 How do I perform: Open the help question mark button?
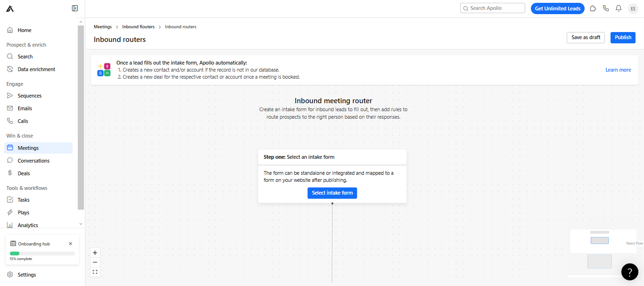(x=630, y=272)
